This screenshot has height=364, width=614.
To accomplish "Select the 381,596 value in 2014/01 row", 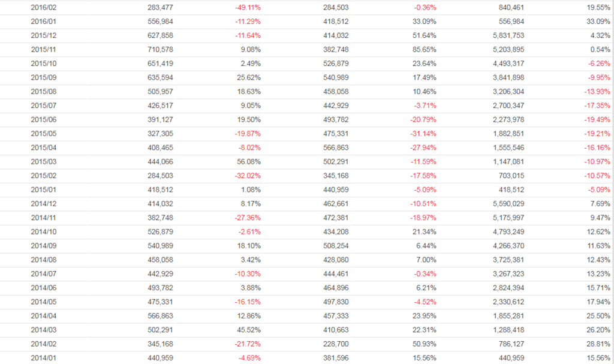I will tap(336, 357).
